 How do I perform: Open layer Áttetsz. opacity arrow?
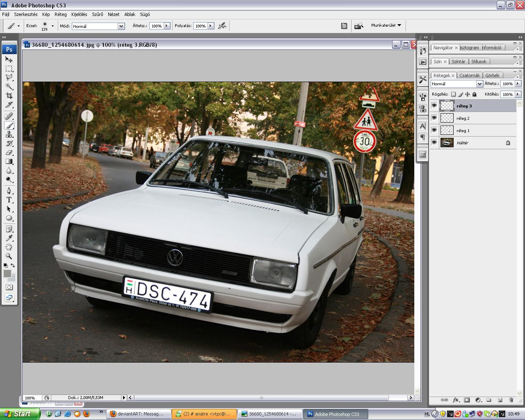[x=518, y=84]
